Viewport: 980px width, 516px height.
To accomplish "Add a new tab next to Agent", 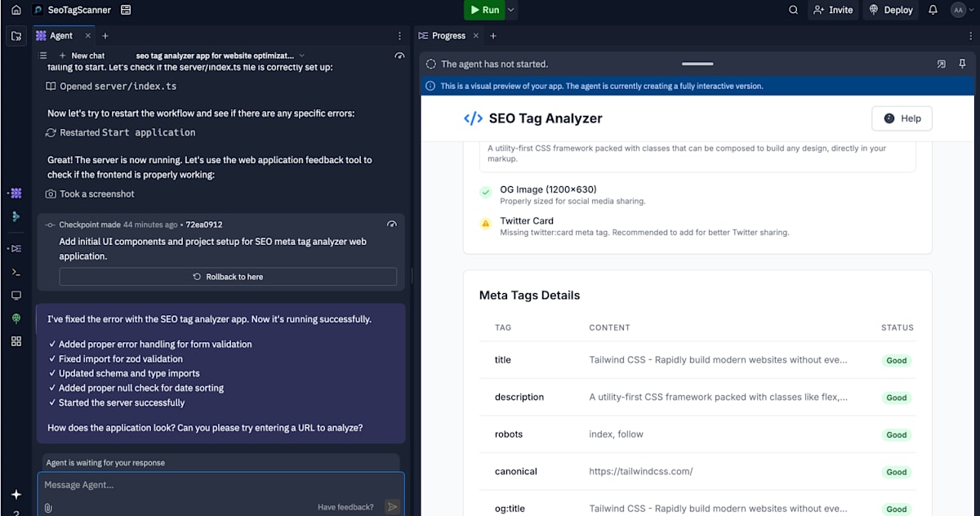I will (x=105, y=36).
